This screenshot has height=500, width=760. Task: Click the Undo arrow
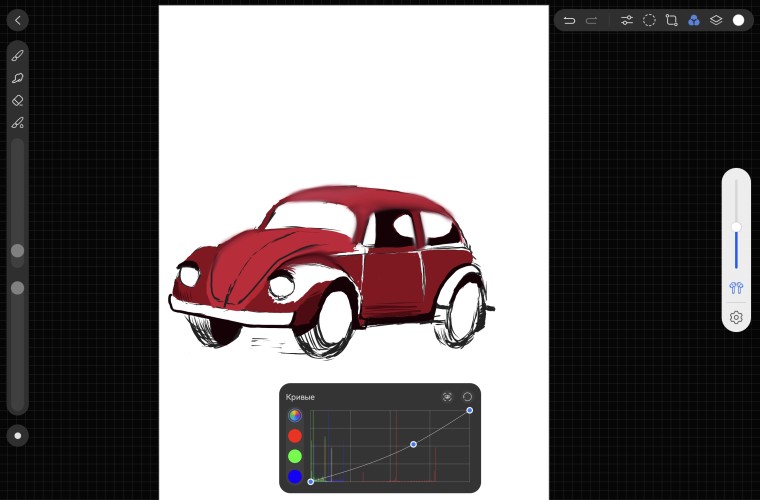[569, 20]
